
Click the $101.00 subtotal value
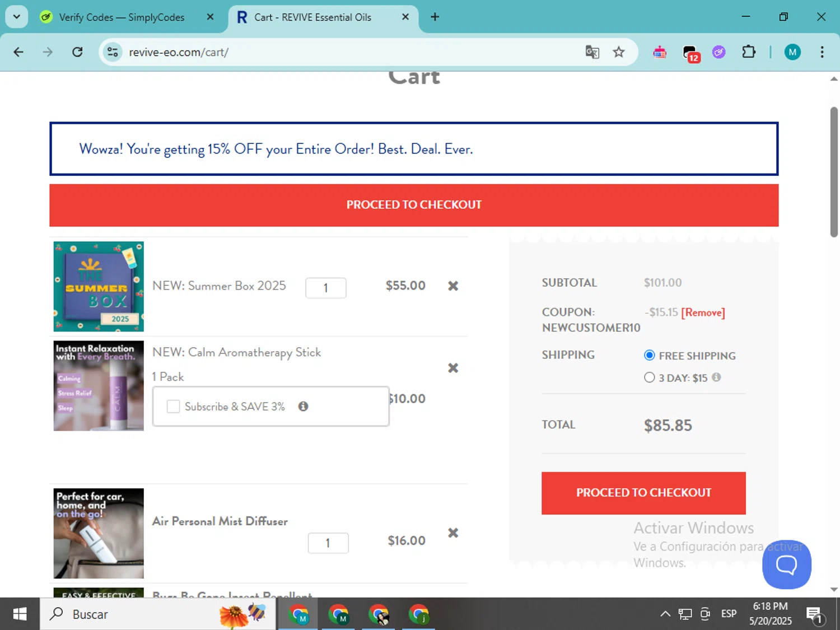coord(662,283)
